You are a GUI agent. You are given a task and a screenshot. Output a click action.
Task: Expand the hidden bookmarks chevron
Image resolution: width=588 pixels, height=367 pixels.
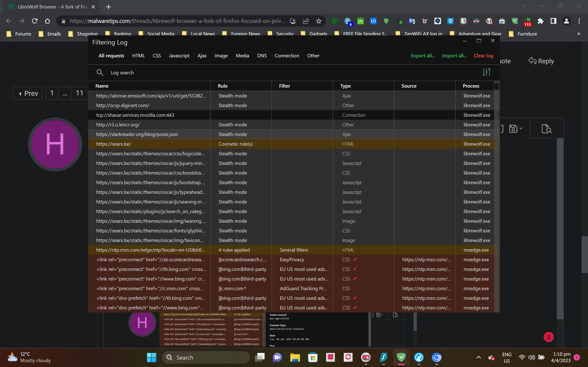[x=579, y=34]
